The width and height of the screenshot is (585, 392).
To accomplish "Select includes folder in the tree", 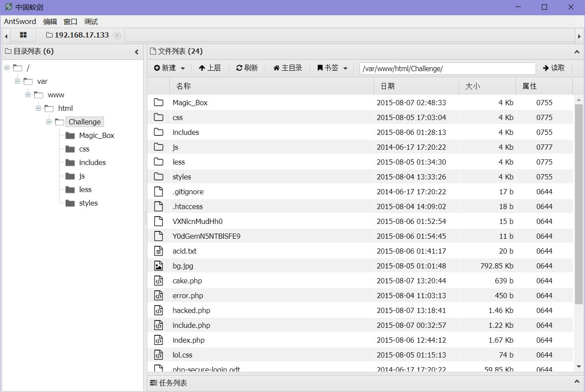I will (92, 162).
